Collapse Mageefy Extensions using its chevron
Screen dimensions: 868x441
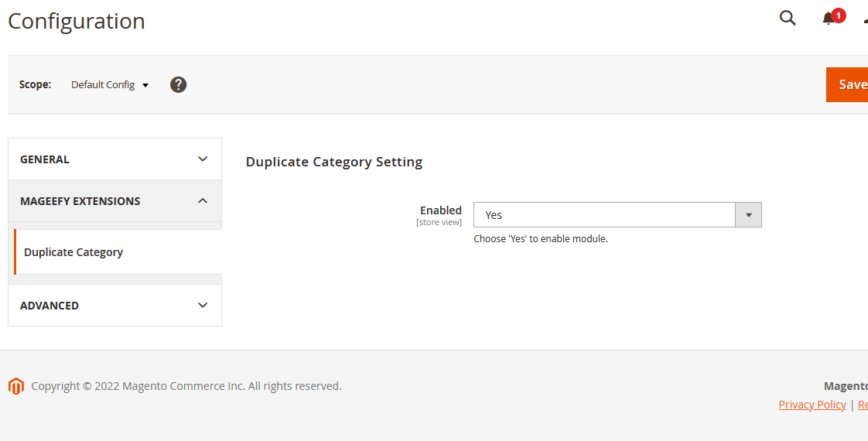[x=203, y=201]
